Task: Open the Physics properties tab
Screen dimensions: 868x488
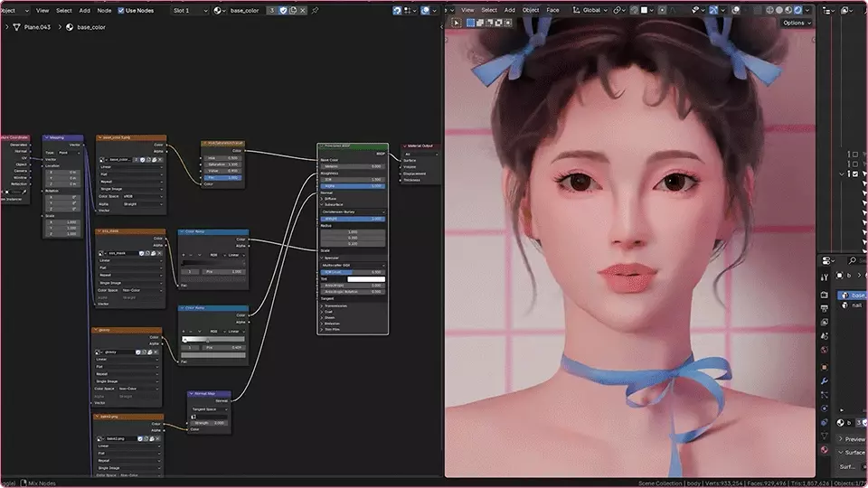Action: click(825, 408)
